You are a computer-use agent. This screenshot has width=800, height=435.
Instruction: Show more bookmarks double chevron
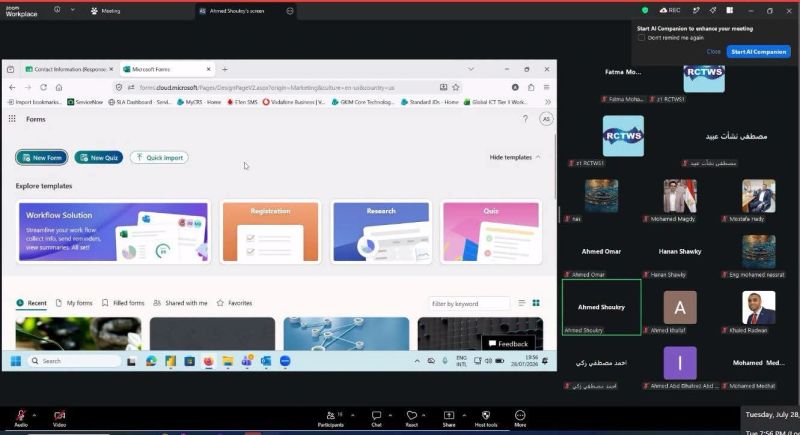pos(547,102)
